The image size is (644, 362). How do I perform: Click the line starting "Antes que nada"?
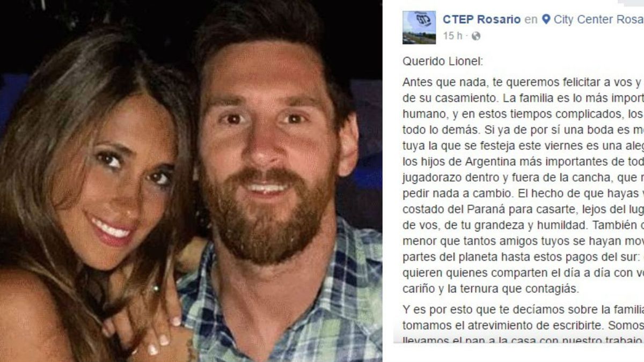523,83
